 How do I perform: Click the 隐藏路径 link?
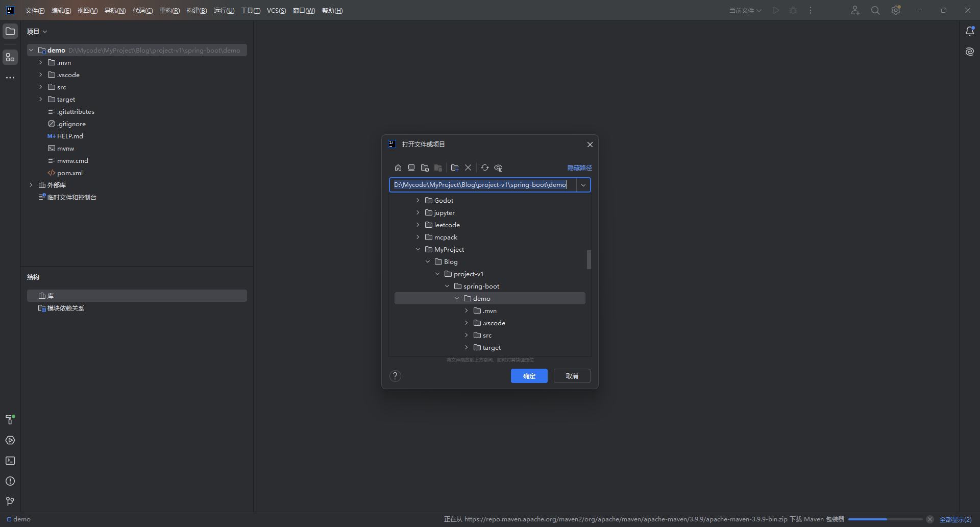[579, 167]
